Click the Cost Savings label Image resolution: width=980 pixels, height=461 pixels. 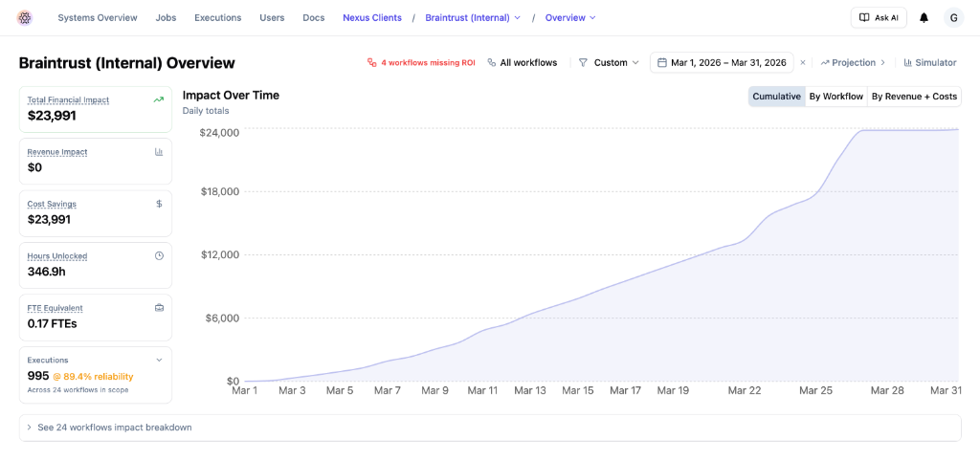[x=52, y=204]
